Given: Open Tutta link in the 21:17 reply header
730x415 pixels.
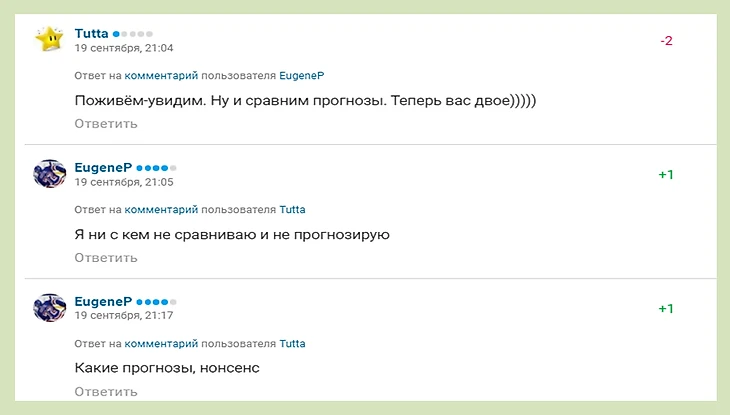Looking at the screenshot, I should 292,344.
